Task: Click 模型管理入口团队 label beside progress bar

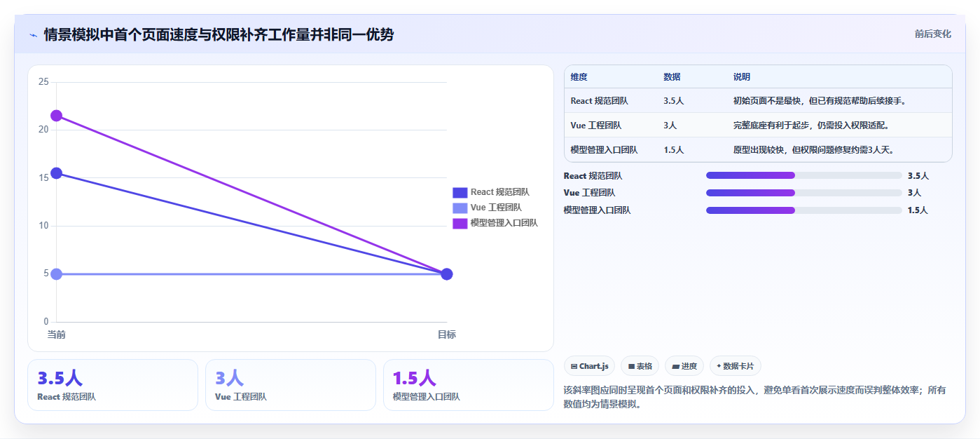Action: pos(597,210)
